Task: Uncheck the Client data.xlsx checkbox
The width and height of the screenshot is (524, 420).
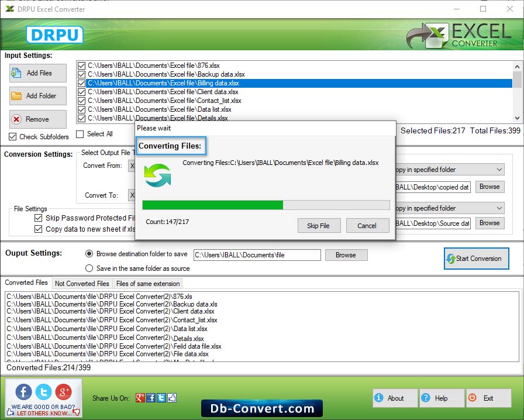Action: [x=81, y=92]
